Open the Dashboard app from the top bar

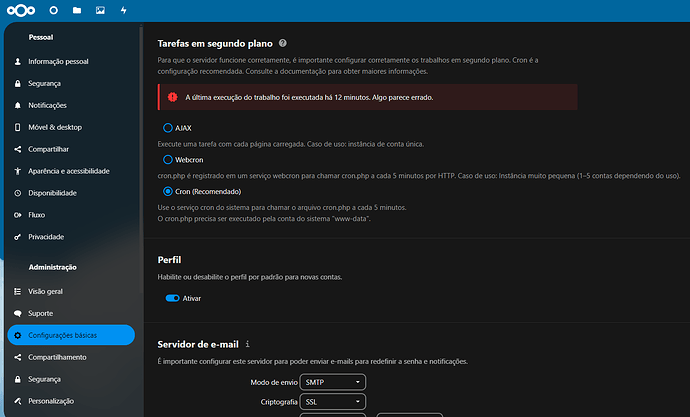(53, 10)
